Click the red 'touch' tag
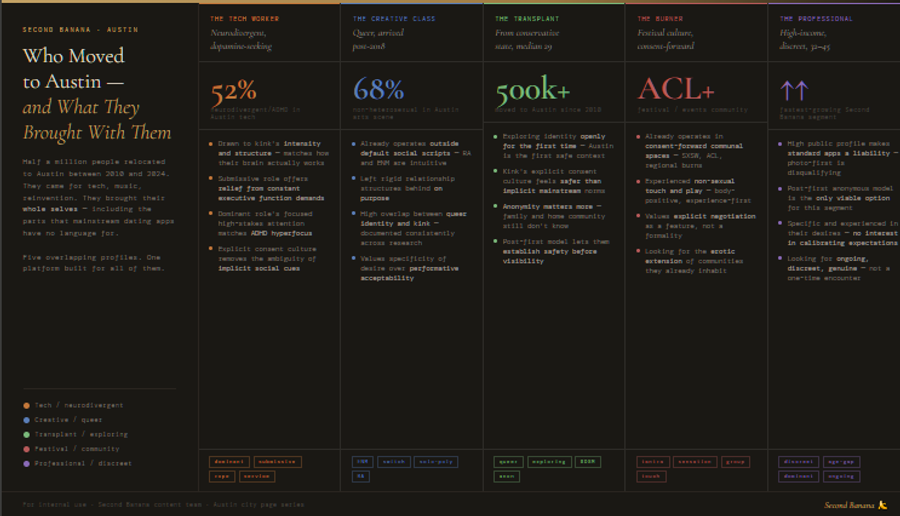 [x=651, y=476]
